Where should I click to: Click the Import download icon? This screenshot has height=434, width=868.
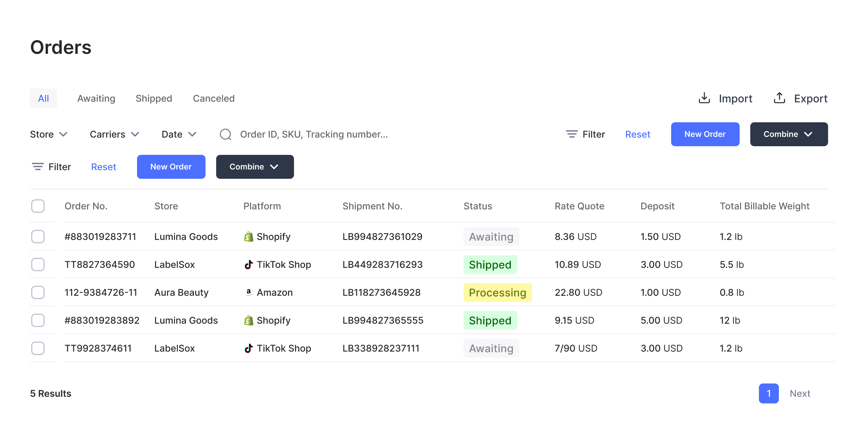click(704, 98)
